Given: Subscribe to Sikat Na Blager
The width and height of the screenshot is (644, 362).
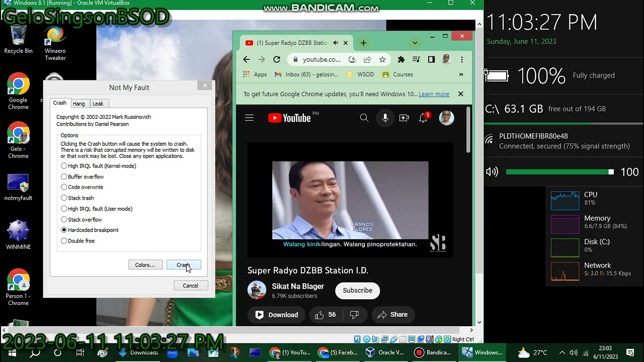Looking at the screenshot, I should (358, 291).
